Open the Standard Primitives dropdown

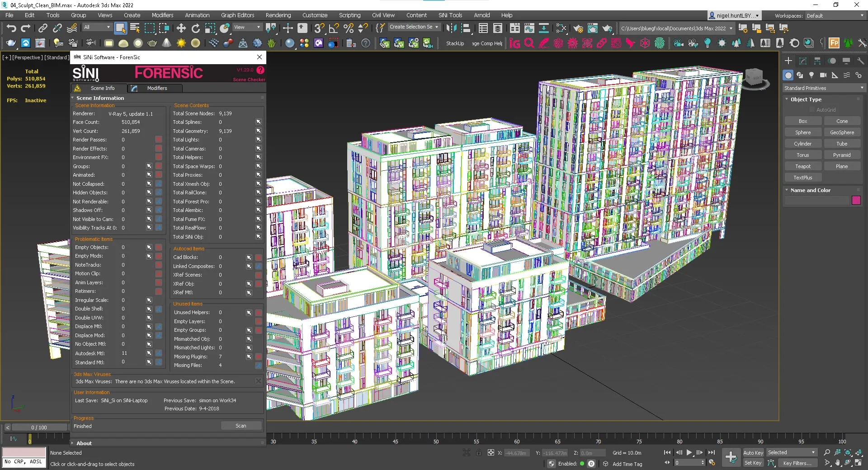coord(824,88)
